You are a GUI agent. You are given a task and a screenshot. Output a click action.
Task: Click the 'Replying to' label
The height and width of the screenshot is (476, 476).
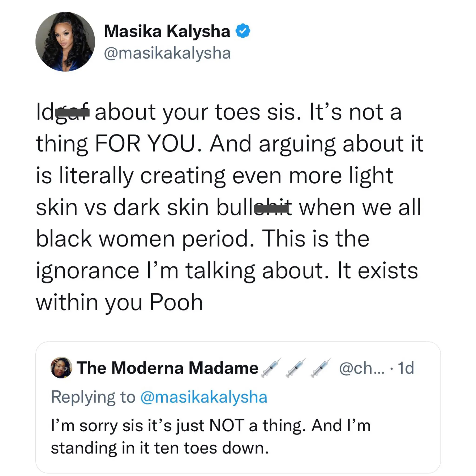pos(93,397)
